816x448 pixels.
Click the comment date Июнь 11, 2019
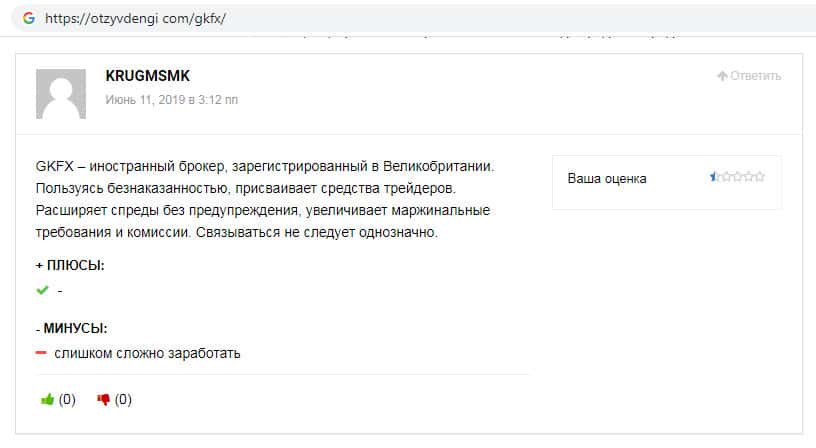(x=171, y=100)
